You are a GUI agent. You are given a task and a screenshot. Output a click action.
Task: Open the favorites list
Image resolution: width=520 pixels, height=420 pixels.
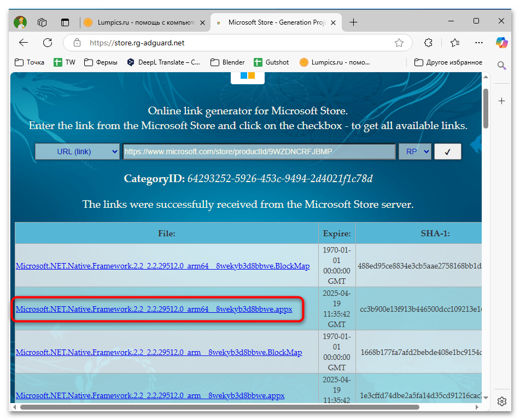click(x=455, y=43)
